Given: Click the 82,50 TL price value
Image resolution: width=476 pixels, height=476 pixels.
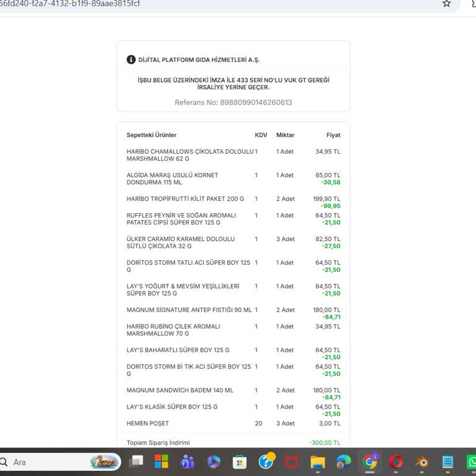Looking at the screenshot, I should [328, 239].
